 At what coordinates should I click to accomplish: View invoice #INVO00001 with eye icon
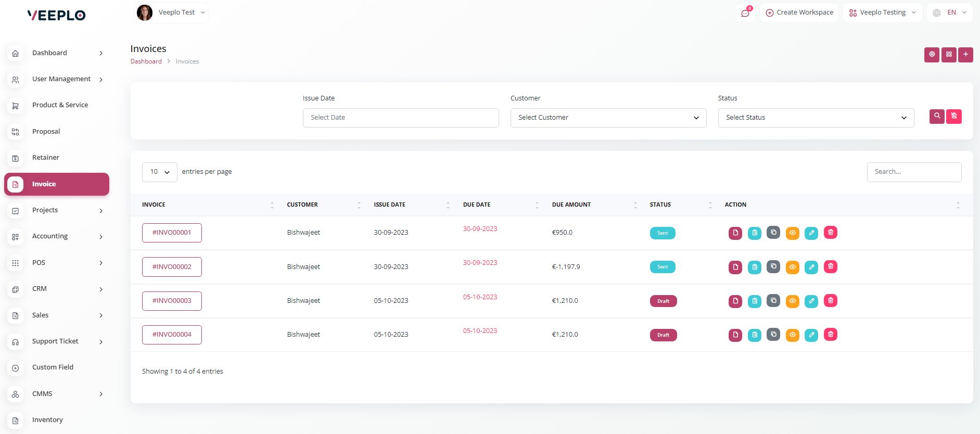[792, 233]
